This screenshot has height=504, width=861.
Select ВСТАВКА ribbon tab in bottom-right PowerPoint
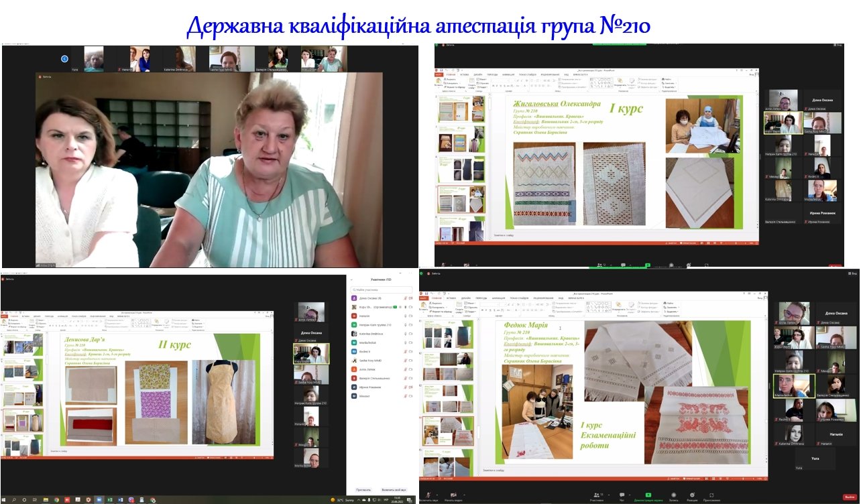point(451,298)
